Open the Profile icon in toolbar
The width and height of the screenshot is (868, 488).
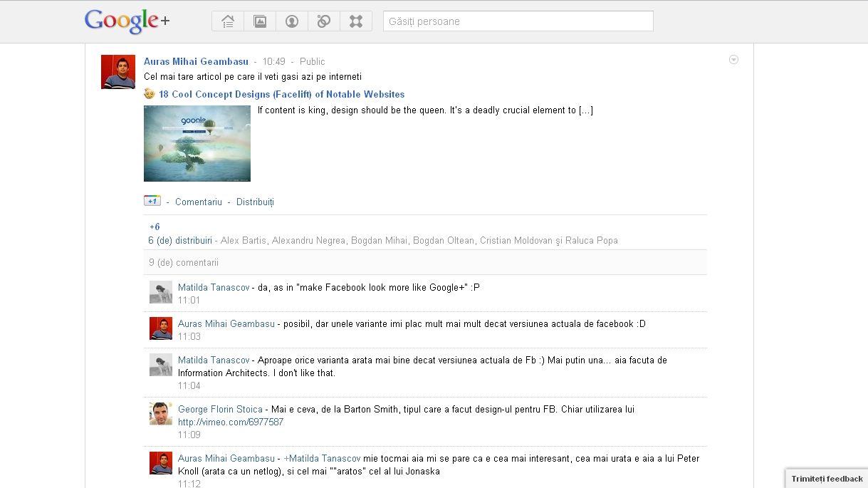click(x=292, y=21)
